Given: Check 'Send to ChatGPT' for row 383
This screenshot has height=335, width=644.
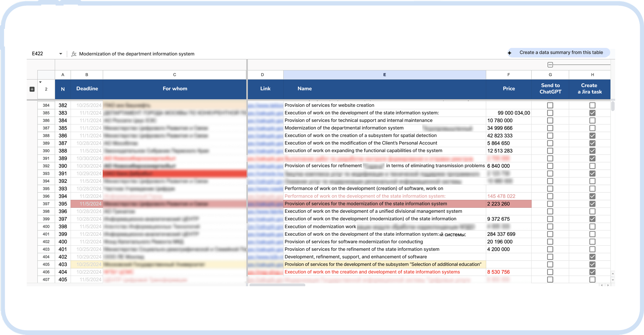Looking at the screenshot, I should 550,113.
